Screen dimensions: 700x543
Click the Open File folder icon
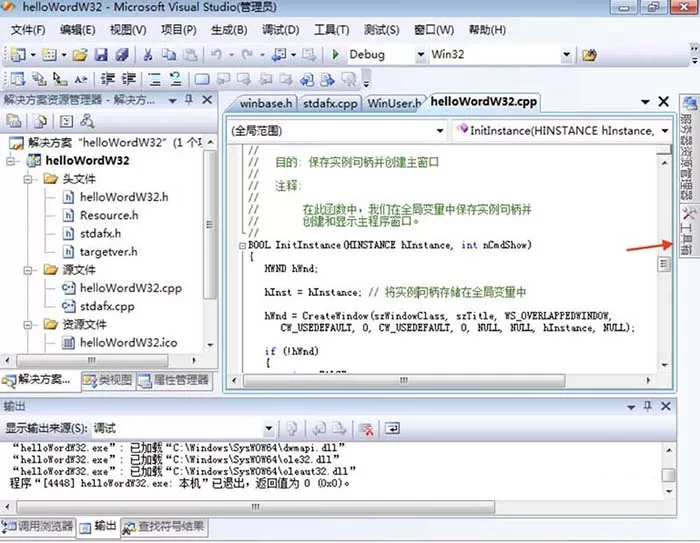(x=80, y=55)
